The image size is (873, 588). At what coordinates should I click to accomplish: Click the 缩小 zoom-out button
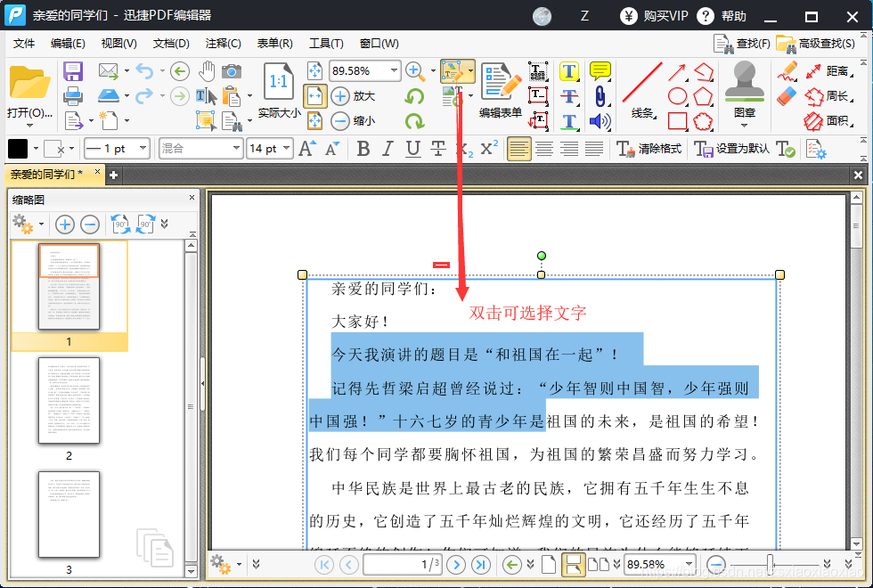pyautogui.click(x=353, y=120)
